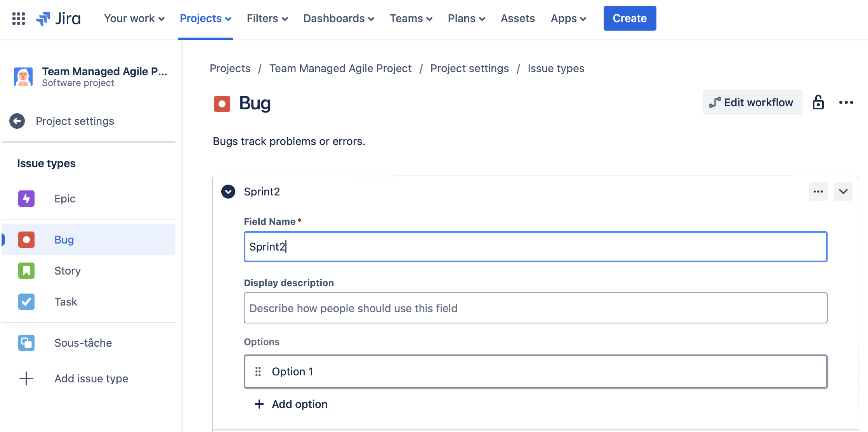The image size is (868, 432).
Task: Click the project avatar in sidebar
Action: click(x=23, y=76)
